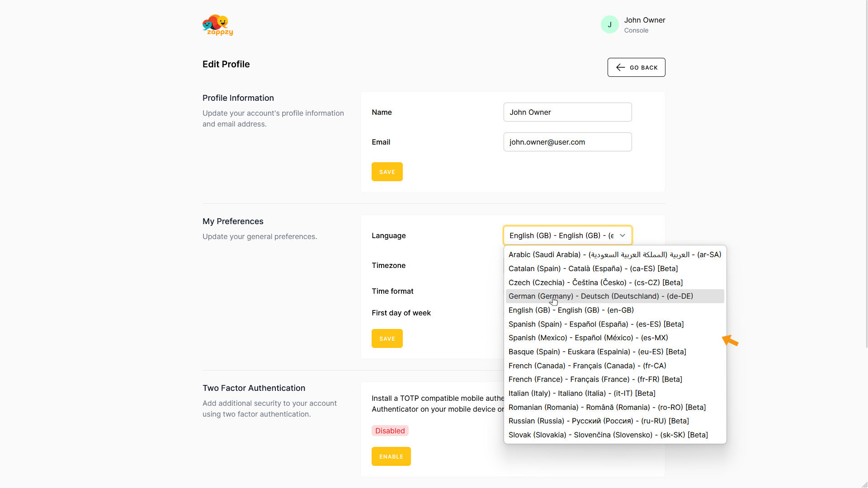Image resolution: width=868 pixels, height=488 pixels.
Task: Click the Save button under My Preferences
Action: point(387,338)
